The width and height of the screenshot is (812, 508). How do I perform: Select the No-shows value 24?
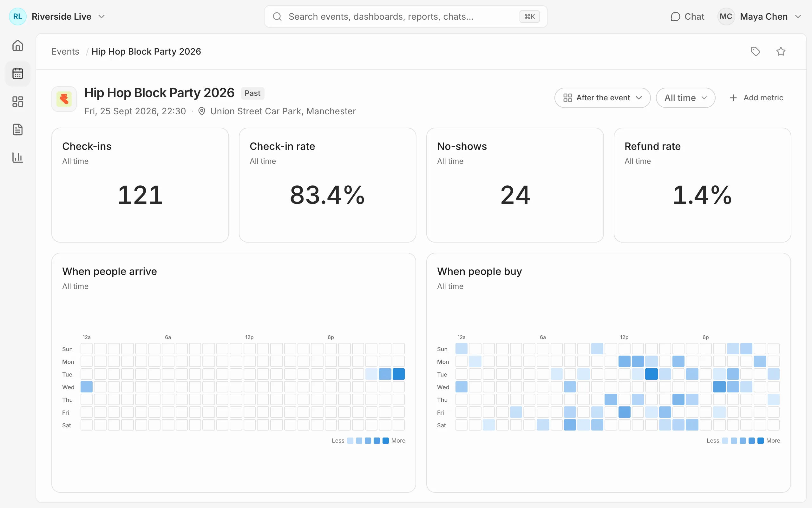[515, 195]
